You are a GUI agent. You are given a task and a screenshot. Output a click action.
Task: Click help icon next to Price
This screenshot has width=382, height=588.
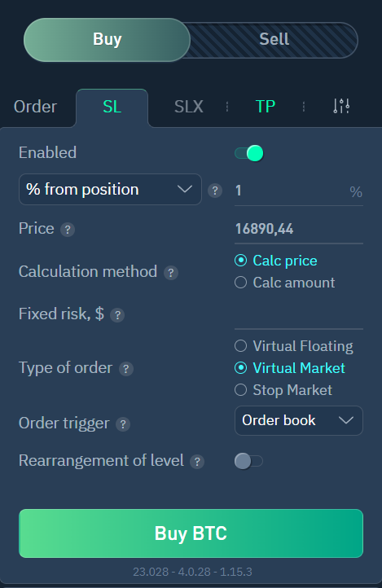(x=68, y=230)
